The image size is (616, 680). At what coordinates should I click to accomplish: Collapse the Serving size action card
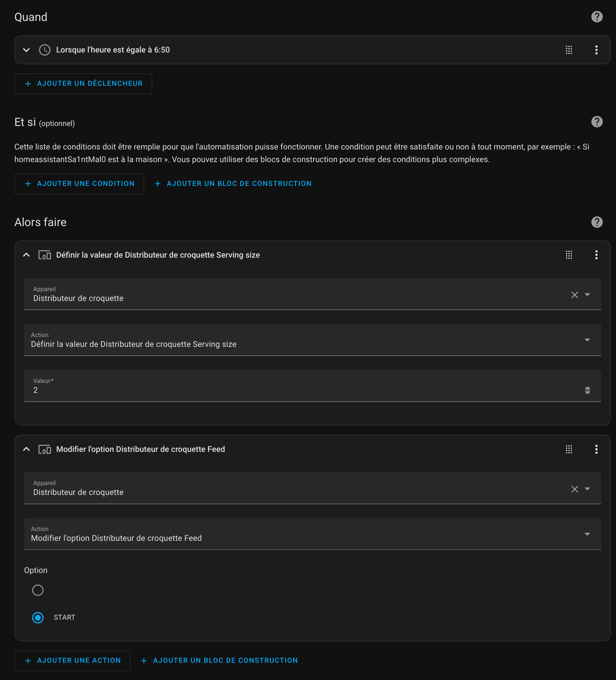coord(26,255)
